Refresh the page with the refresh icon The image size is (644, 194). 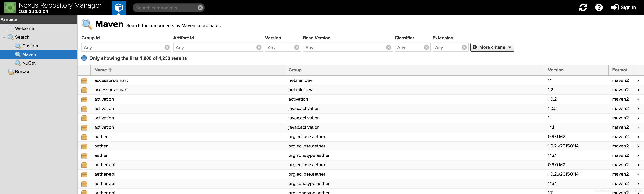pyautogui.click(x=583, y=8)
